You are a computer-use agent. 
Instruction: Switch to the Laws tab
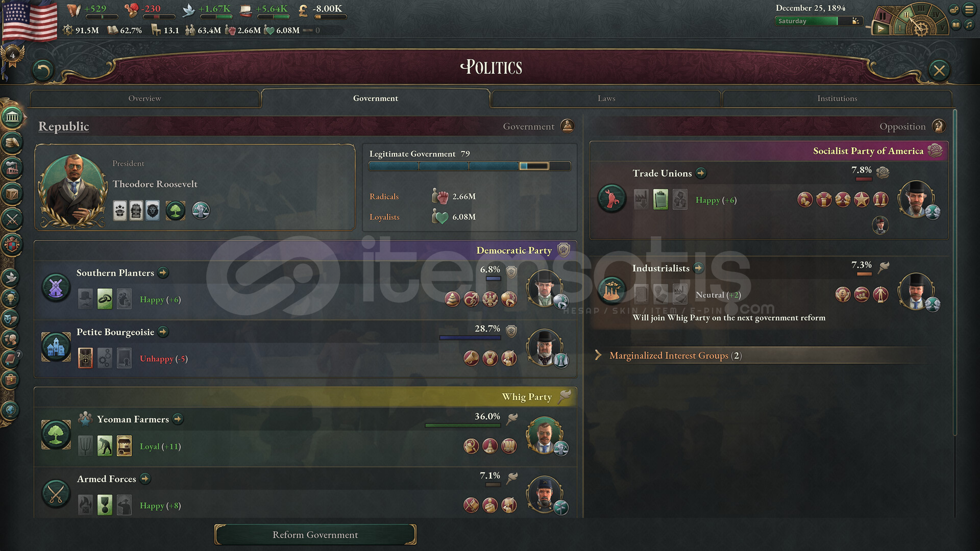tap(606, 98)
